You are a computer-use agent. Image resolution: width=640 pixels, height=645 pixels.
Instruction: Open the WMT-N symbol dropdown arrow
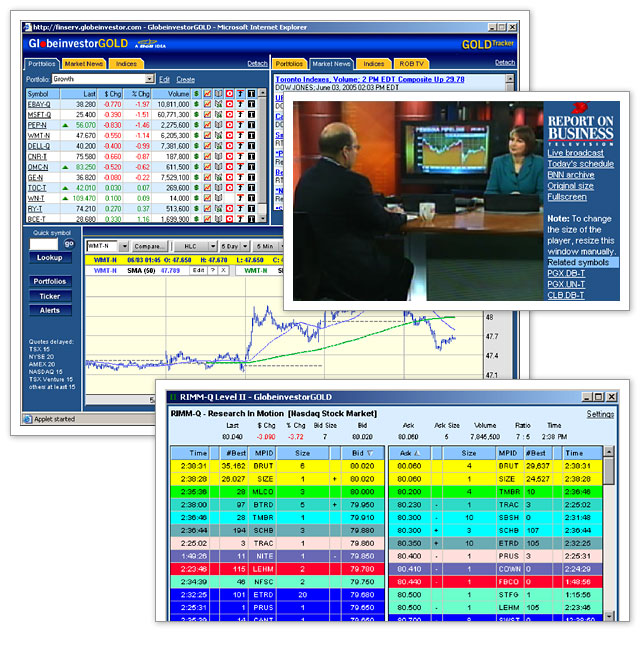124,246
